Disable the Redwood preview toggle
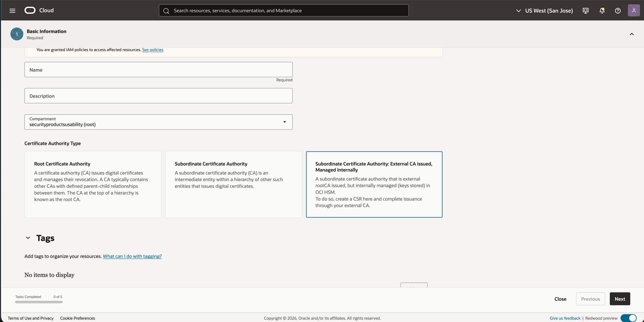644x322 pixels. pos(629,318)
